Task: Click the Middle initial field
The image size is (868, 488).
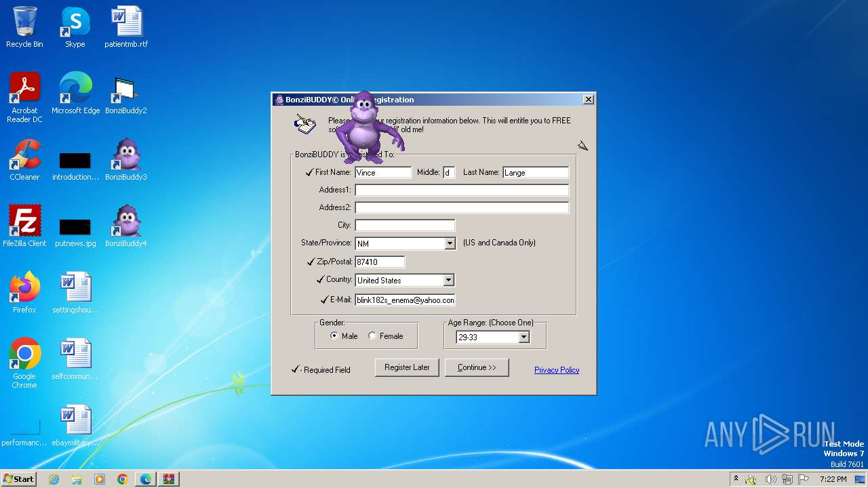Action: [449, 172]
